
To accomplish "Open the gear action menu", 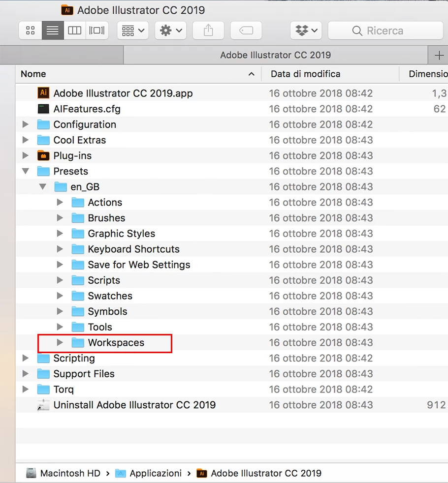I will [x=170, y=30].
